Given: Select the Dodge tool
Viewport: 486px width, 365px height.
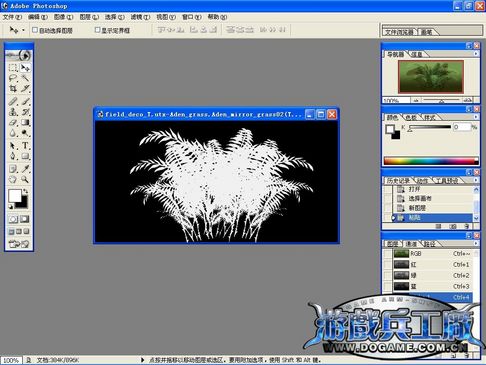Looking at the screenshot, I should [25, 133].
